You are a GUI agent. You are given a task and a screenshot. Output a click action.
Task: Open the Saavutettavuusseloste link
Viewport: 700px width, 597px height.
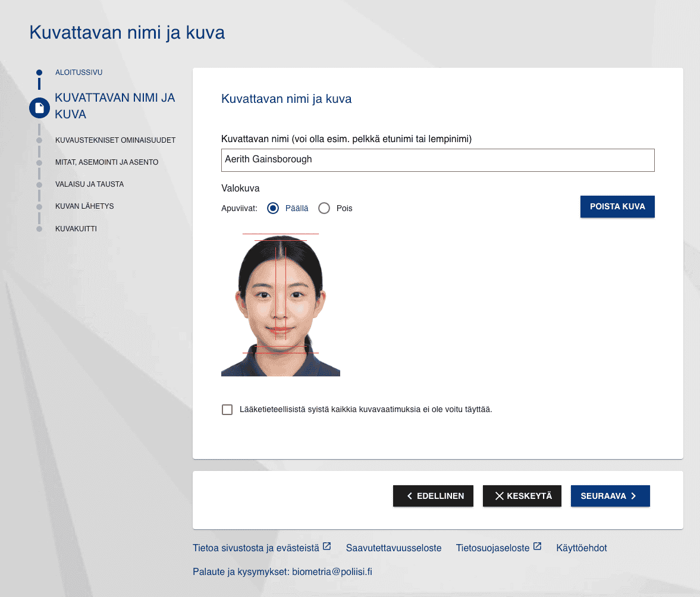click(x=393, y=548)
